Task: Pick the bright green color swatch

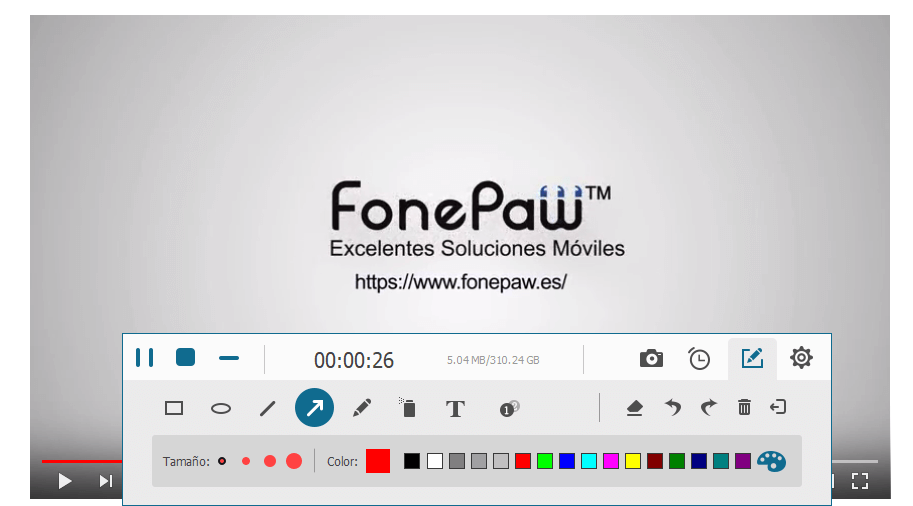Action: (545, 461)
